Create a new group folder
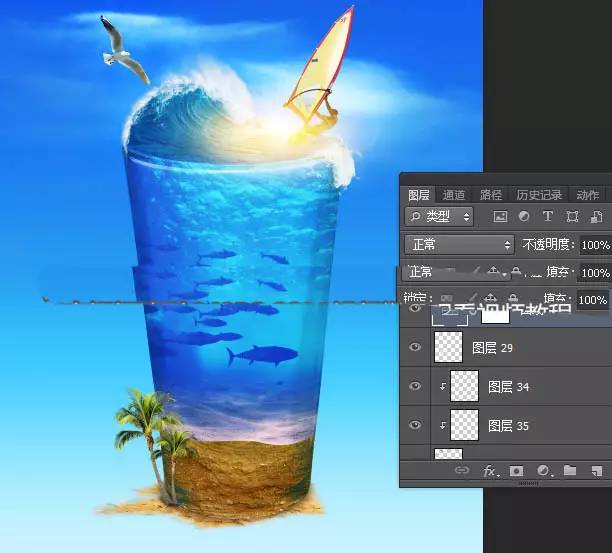 (570, 470)
